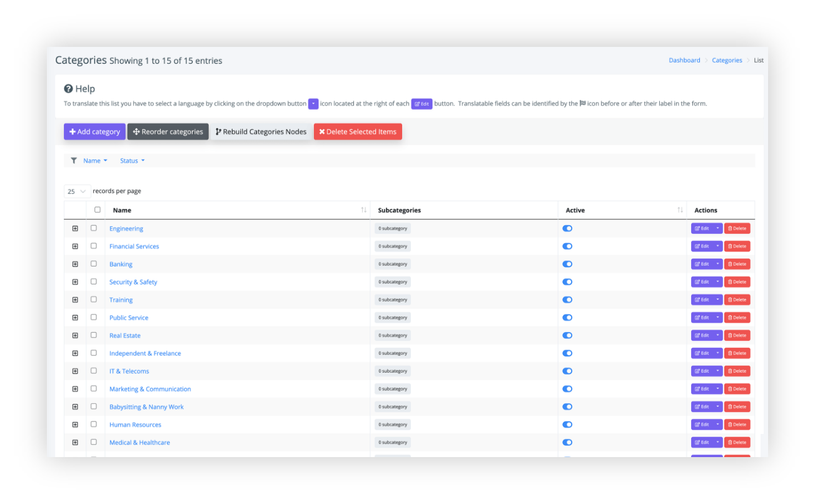This screenshot has height=504, width=815.
Task: Disable Active switch for IT & Telecoms
Action: 567,371
